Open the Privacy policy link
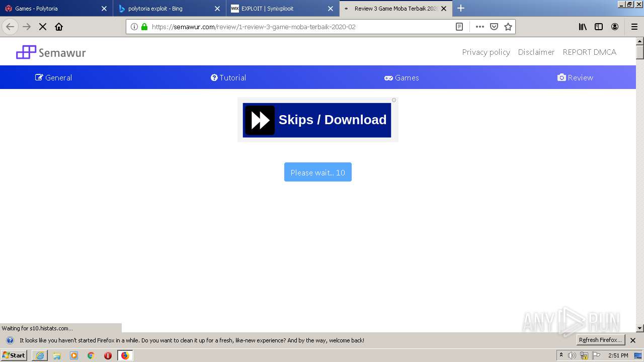Image resolution: width=644 pixels, height=362 pixels. 486,52
